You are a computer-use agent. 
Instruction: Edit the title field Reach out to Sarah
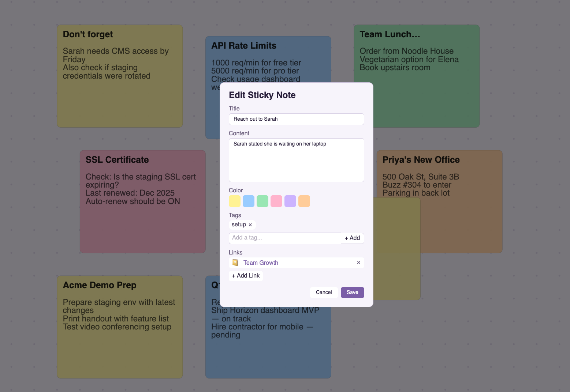click(296, 119)
